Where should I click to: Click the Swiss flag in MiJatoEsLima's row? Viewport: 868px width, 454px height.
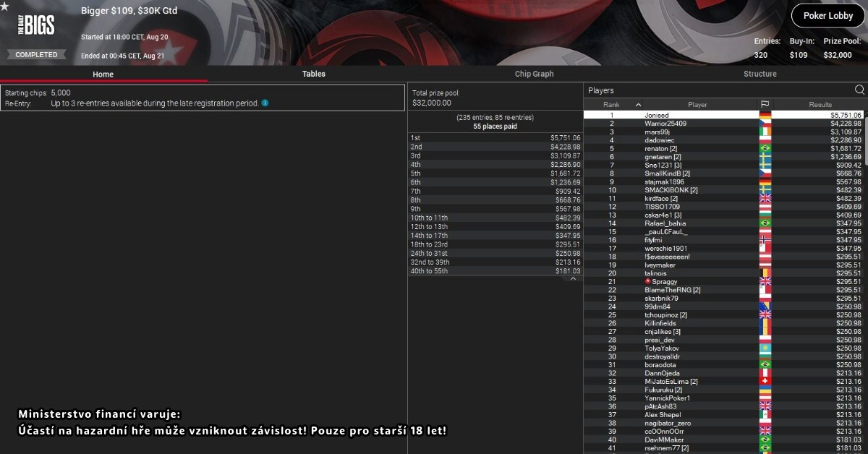[765, 382]
